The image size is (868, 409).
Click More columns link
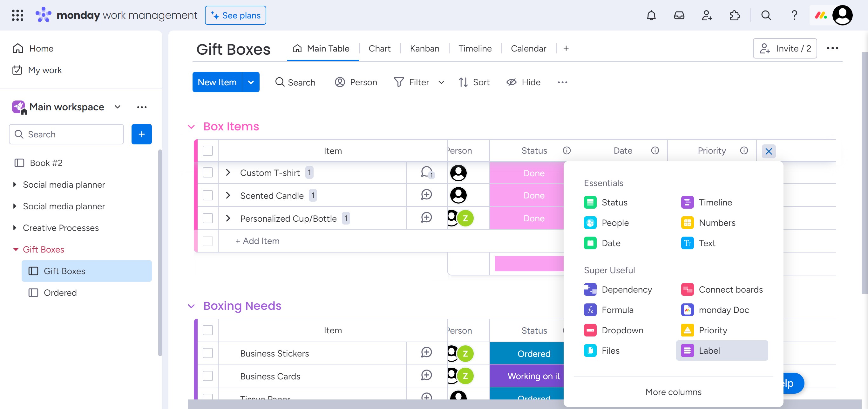[673, 392]
